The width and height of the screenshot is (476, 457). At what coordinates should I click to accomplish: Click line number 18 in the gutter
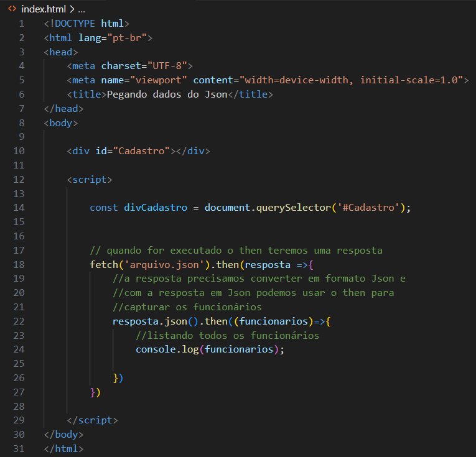(x=19, y=264)
